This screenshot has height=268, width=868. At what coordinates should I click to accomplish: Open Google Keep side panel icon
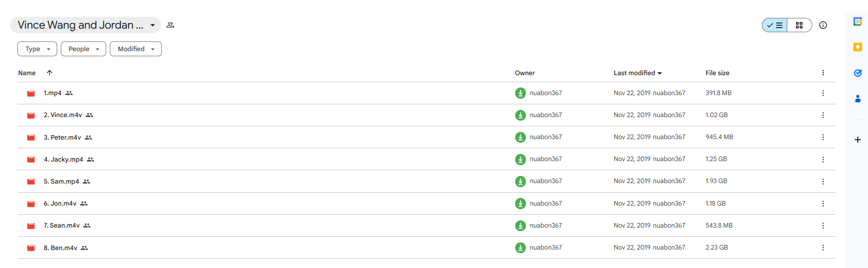tap(858, 47)
